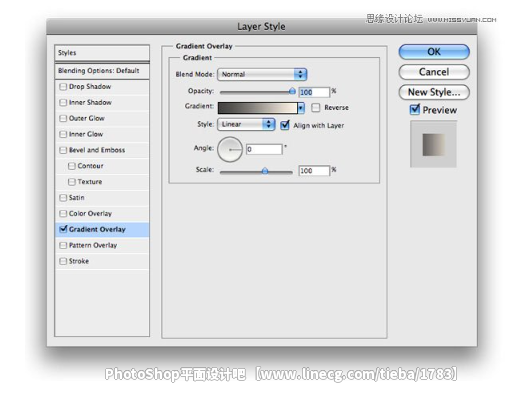Enable Bevel and Emboss checkbox
The width and height of the screenshot is (513, 393).
click(63, 150)
